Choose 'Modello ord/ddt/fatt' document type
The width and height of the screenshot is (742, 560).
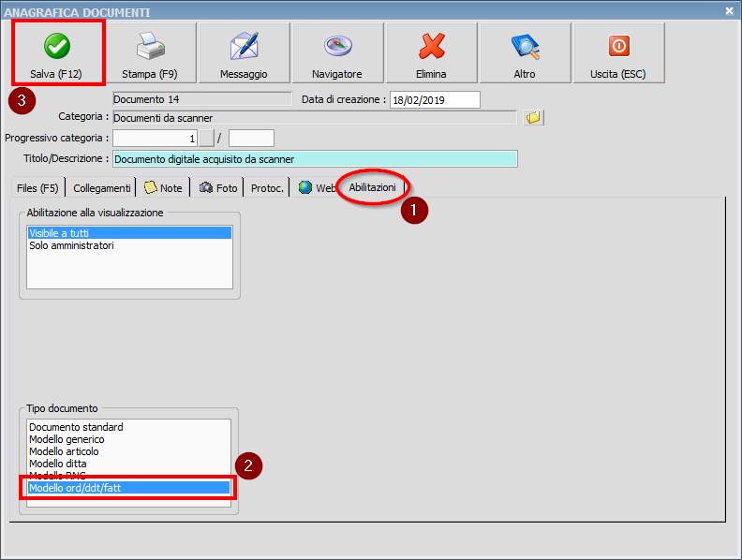(x=75, y=488)
